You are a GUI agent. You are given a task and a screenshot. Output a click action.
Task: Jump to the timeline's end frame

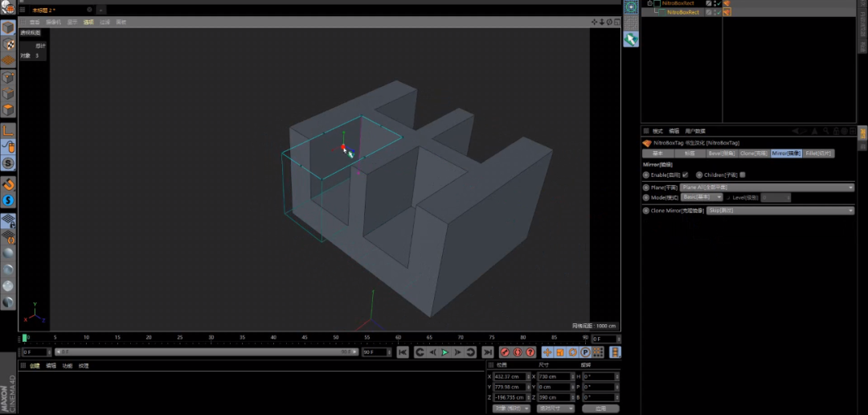[x=487, y=352]
